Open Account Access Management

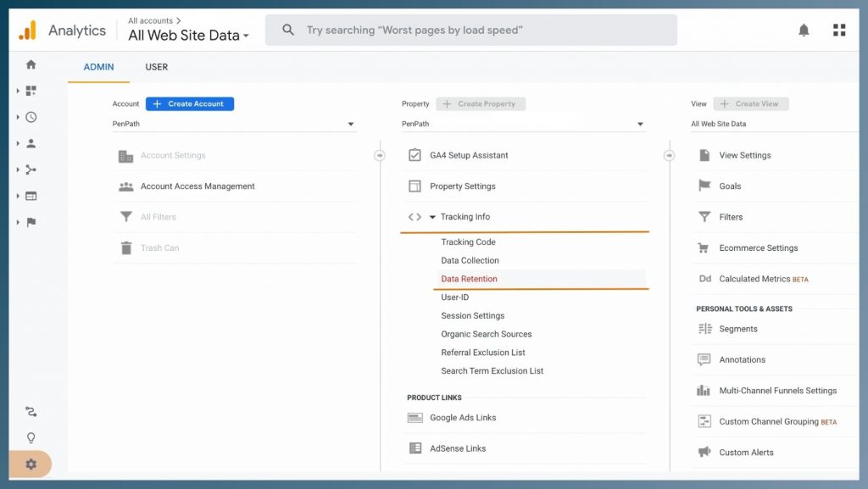pos(198,186)
